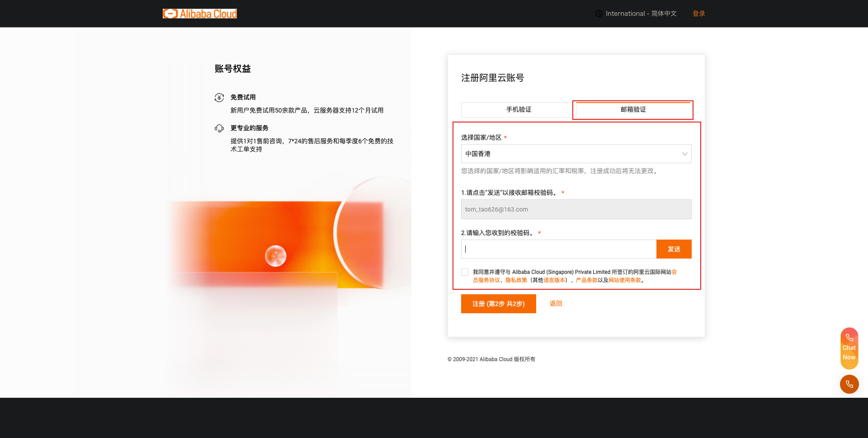Click the 登录 link in header
Screen dimensions: 868x438
pyautogui.click(x=698, y=14)
